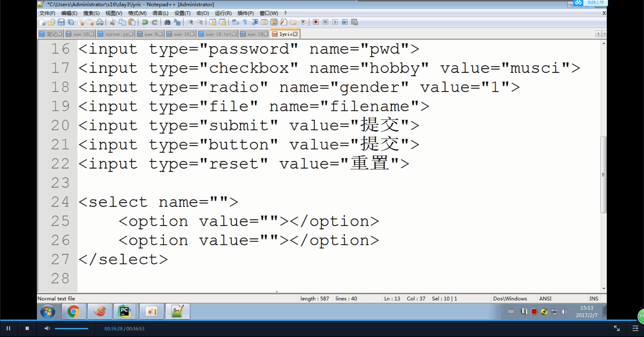644x337 pixels.
Task: Click the Redo arrow icon
Action: click(x=155, y=22)
